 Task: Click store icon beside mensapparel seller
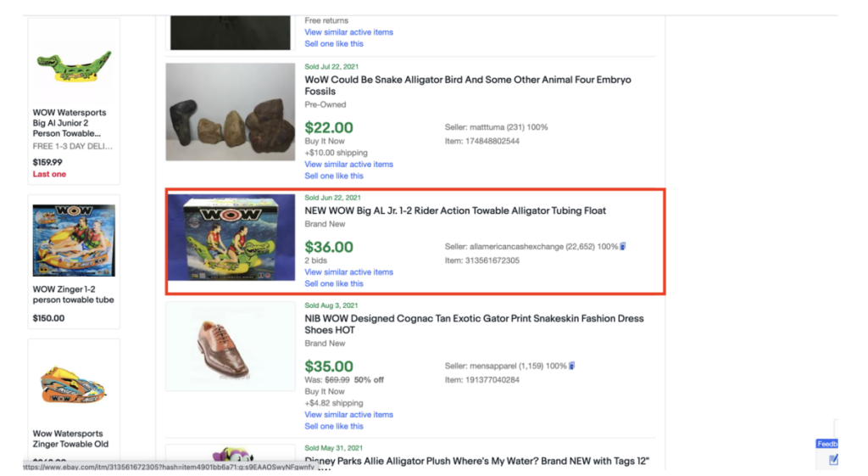[572, 366]
